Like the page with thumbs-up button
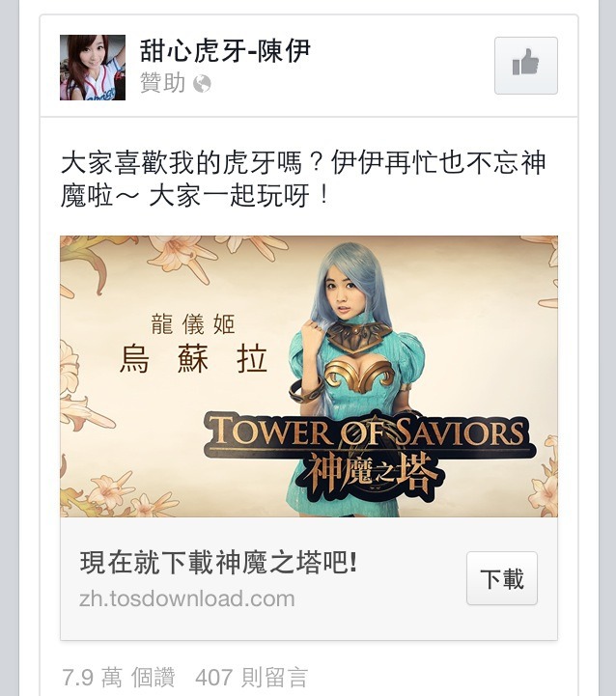This screenshot has height=696, width=616. pyautogui.click(x=526, y=66)
